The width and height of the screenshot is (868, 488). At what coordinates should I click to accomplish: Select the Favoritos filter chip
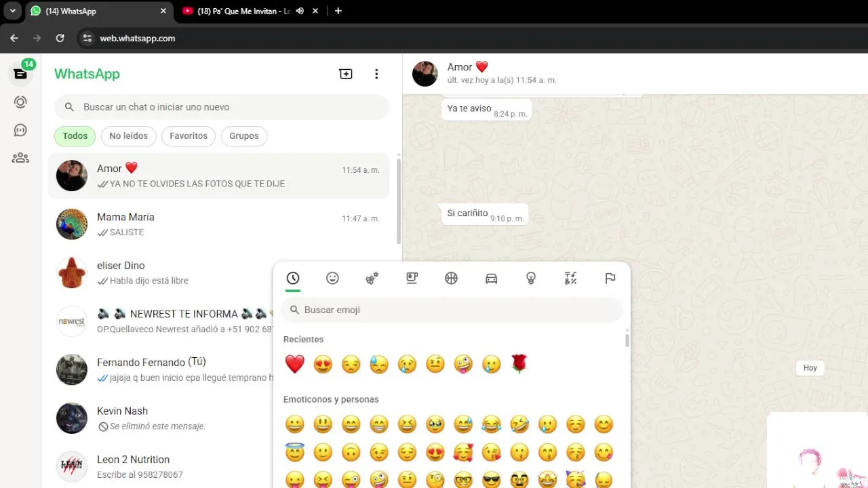coord(189,136)
